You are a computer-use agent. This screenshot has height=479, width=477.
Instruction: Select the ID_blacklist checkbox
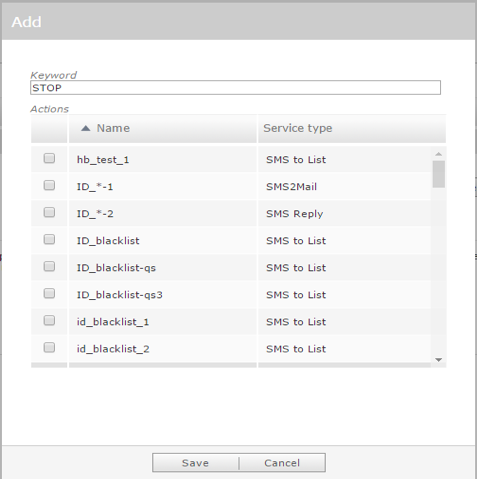tap(49, 239)
